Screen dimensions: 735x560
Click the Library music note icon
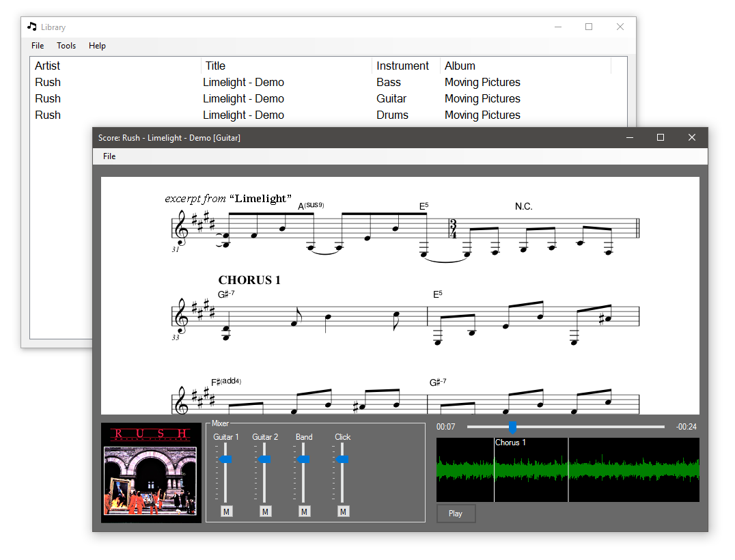pos(32,27)
